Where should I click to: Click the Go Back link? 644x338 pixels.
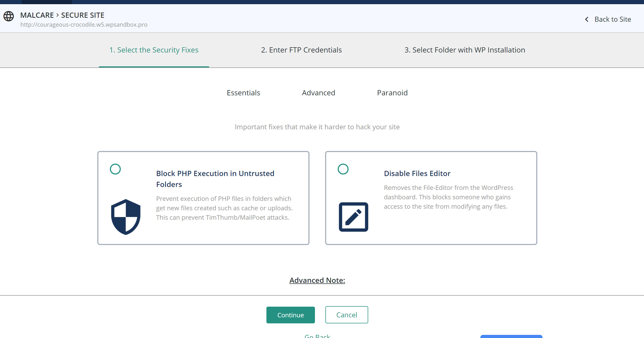pos(317,336)
